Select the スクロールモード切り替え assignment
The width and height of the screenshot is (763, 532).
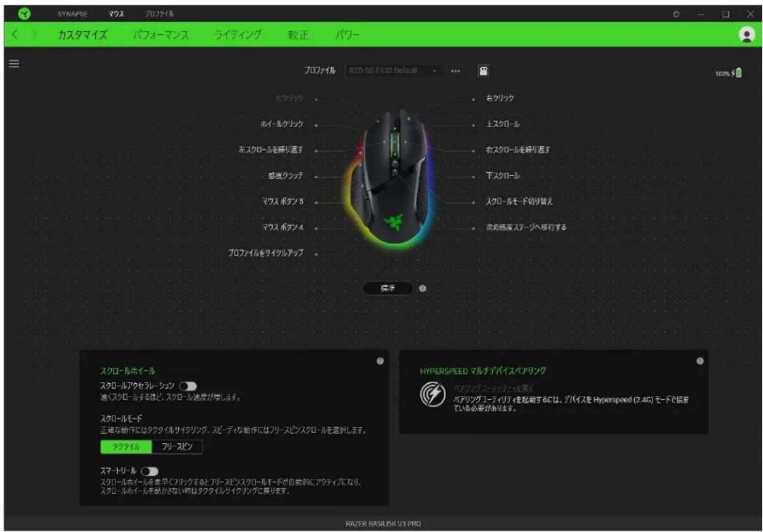pyautogui.click(x=520, y=202)
